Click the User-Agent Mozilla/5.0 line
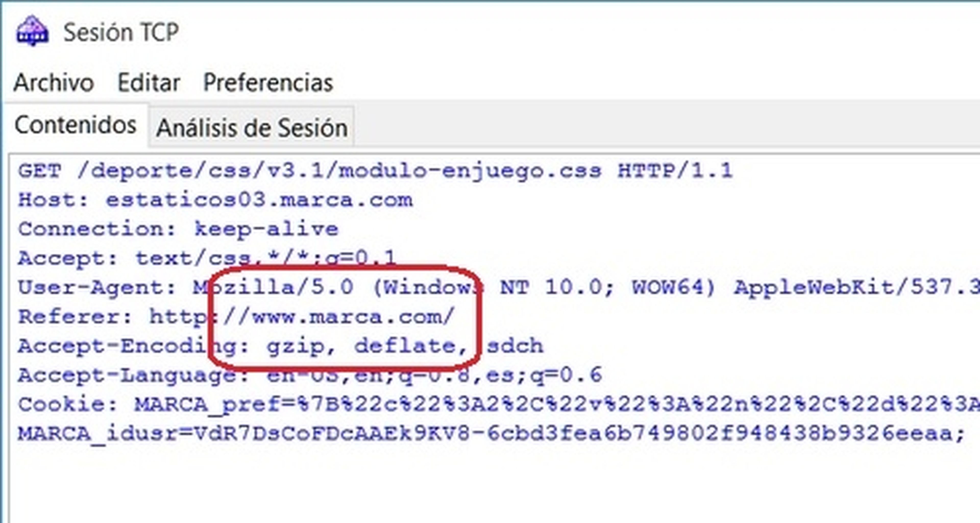Screen dimensions: 980x523 [498, 287]
